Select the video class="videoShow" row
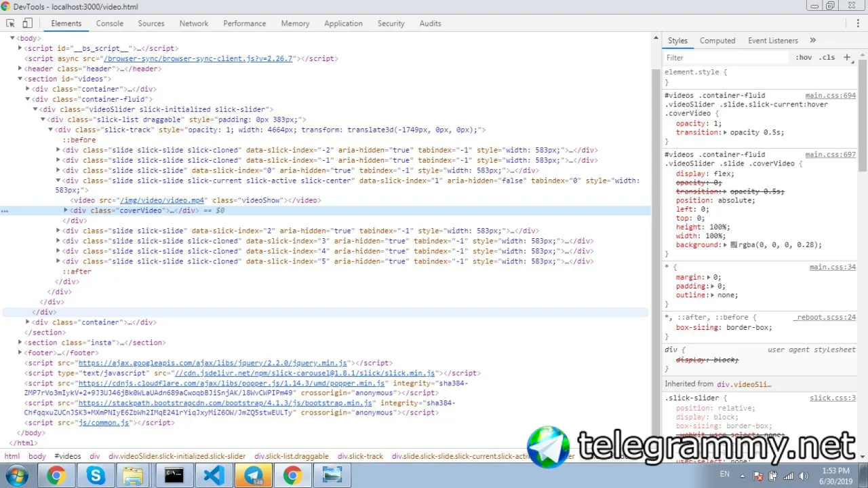 click(x=195, y=200)
